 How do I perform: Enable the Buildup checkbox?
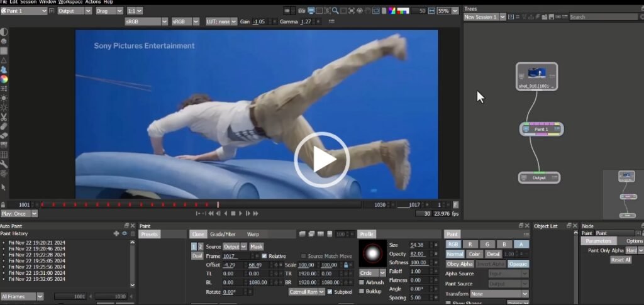[362, 291]
